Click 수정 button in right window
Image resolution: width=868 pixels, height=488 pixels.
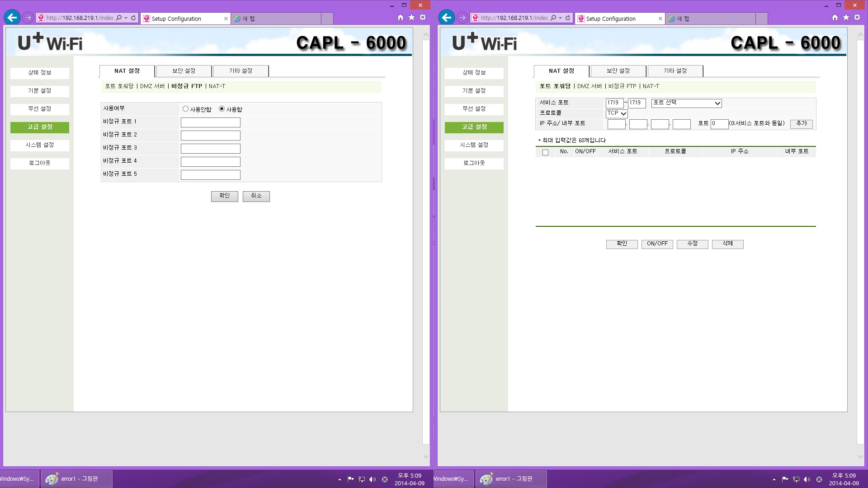[x=693, y=244]
